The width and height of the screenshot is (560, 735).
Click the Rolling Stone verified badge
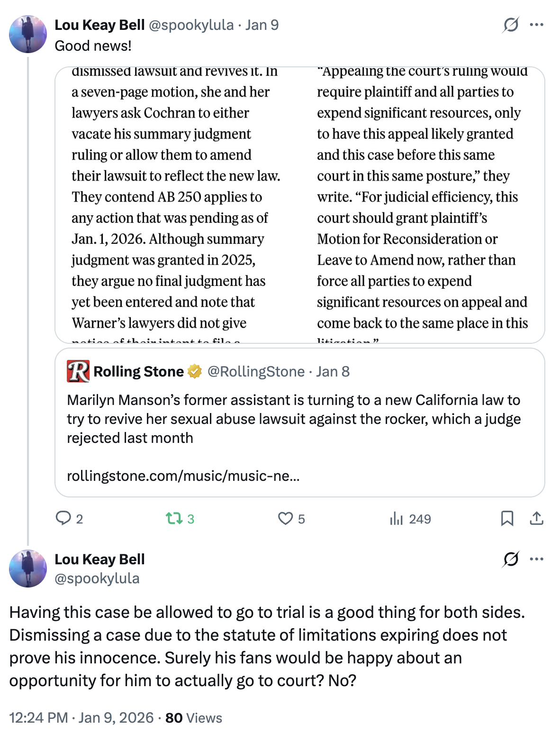pyautogui.click(x=195, y=371)
